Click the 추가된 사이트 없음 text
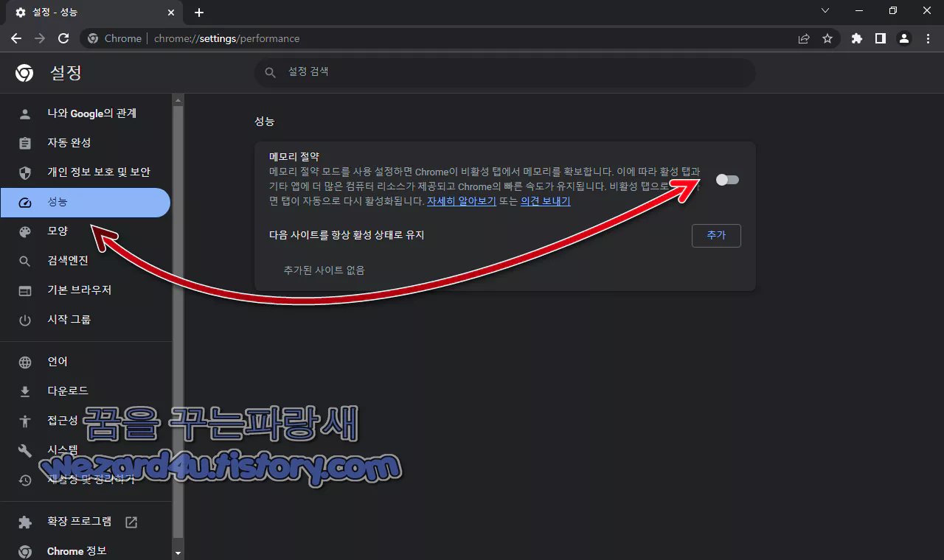944x560 pixels. (324, 270)
